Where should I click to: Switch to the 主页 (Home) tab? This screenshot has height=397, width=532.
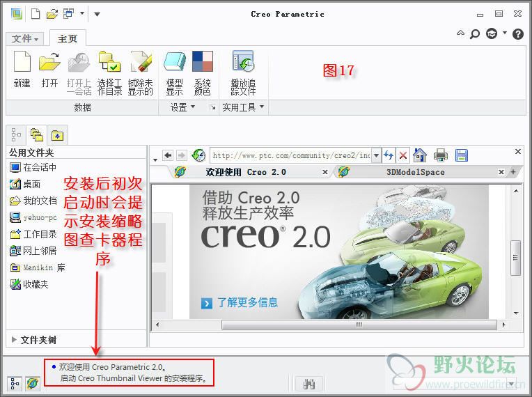click(68, 38)
